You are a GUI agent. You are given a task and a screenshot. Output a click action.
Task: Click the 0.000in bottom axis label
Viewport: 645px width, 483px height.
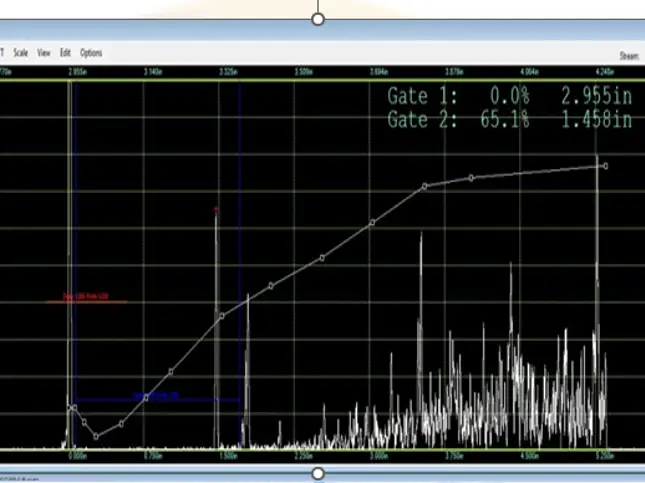(77, 456)
